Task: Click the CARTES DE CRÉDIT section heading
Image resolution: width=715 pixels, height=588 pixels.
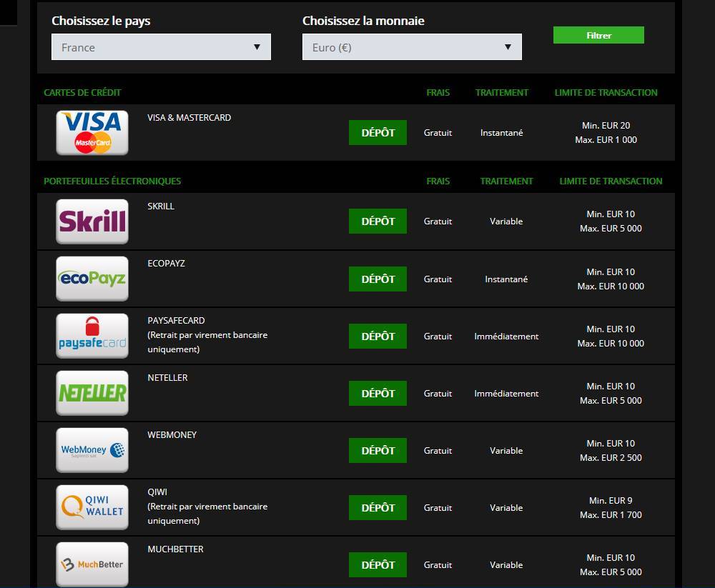Action: coord(82,93)
